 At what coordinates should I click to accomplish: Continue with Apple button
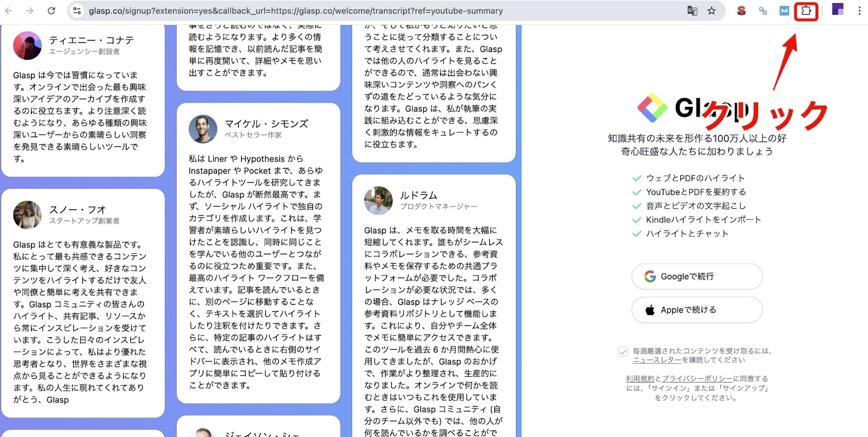coord(697,310)
